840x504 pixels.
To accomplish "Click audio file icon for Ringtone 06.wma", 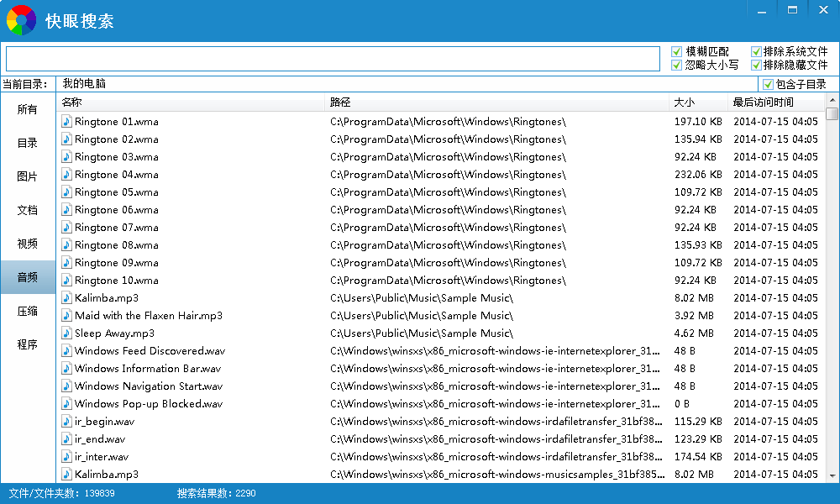I will 66,209.
